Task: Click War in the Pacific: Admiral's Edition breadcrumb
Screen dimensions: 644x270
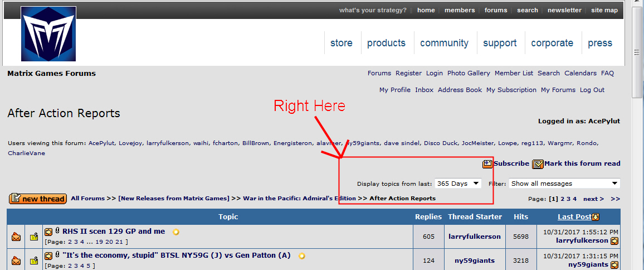Action: [x=299, y=199]
